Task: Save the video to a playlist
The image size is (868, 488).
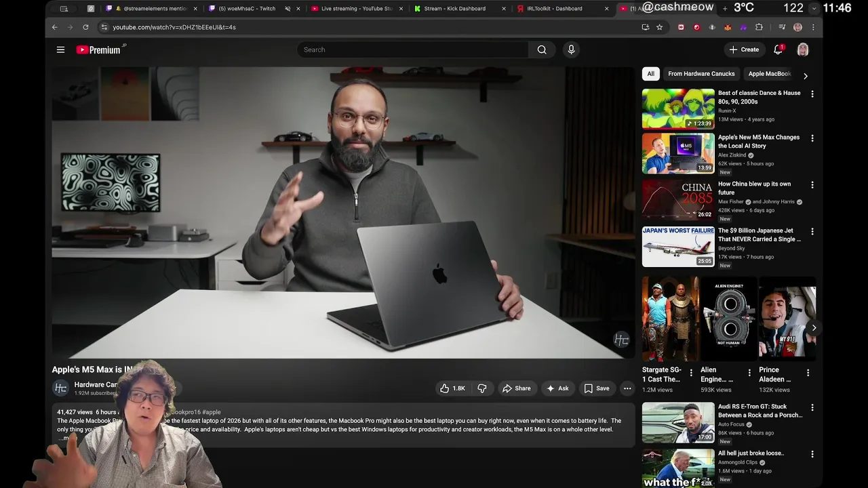Action: (597, 388)
